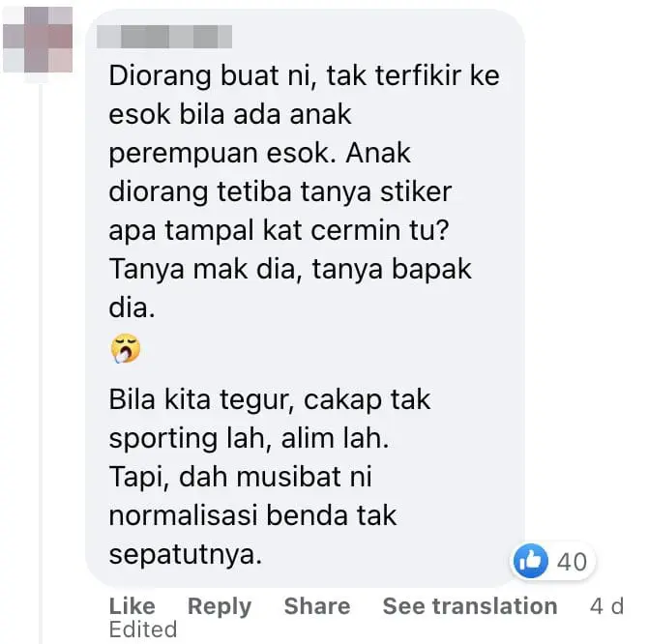Screen dimensions: 648x644
Task: Click the blue thumbs-up reaction icon
Action: 531,561
